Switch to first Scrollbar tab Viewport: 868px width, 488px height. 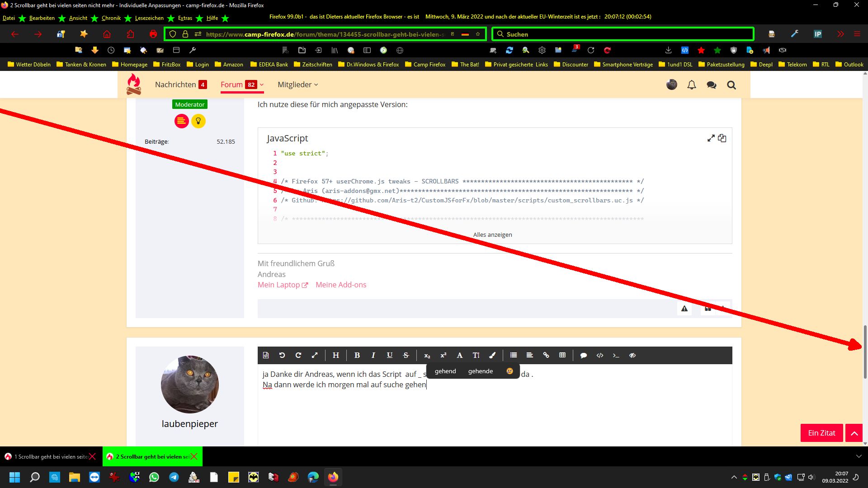pyautogui.click(x=50, y=456)
